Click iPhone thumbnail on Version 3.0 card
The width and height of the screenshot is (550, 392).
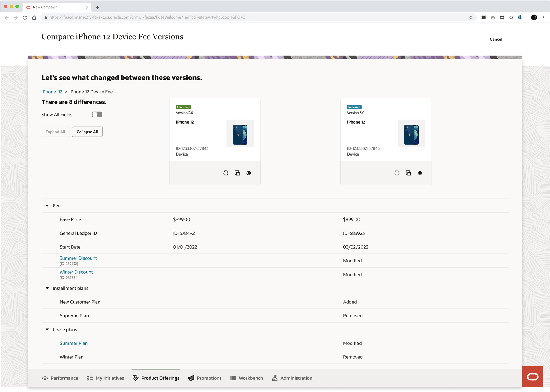tap(411, 134)
